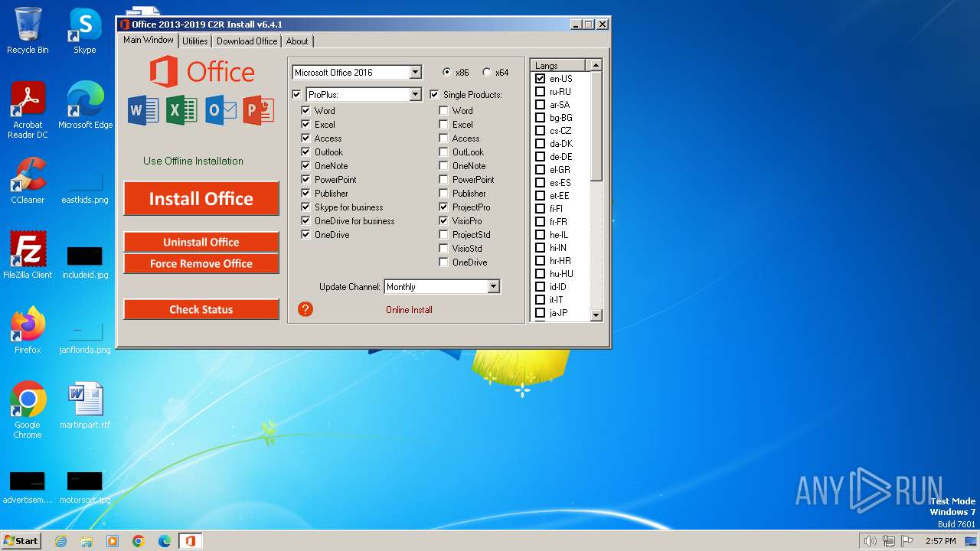This screenshot has width=980, height=551.
Task: Switch to the Download Office tab
Action: 247,41
